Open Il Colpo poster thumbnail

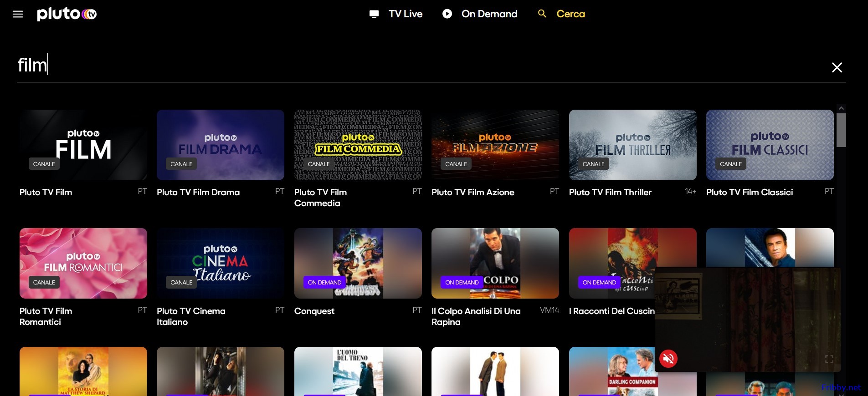[495, 263]
